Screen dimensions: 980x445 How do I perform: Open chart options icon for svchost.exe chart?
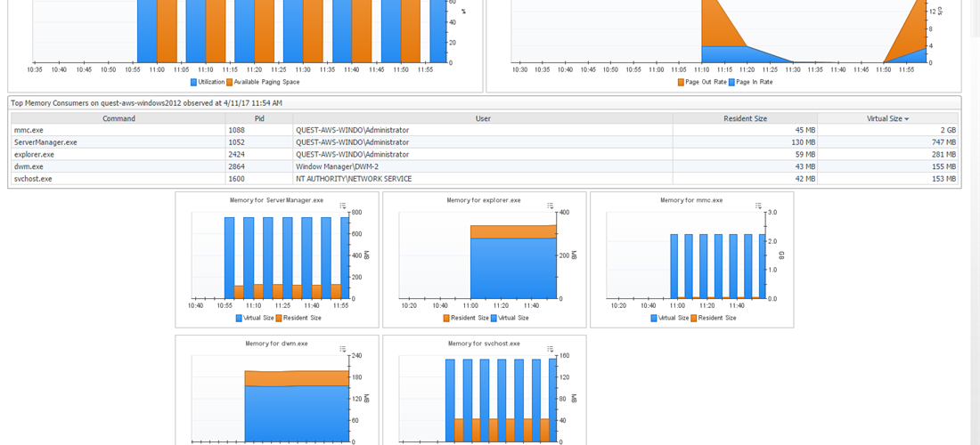pyautogui.click(x=550, y=348)
